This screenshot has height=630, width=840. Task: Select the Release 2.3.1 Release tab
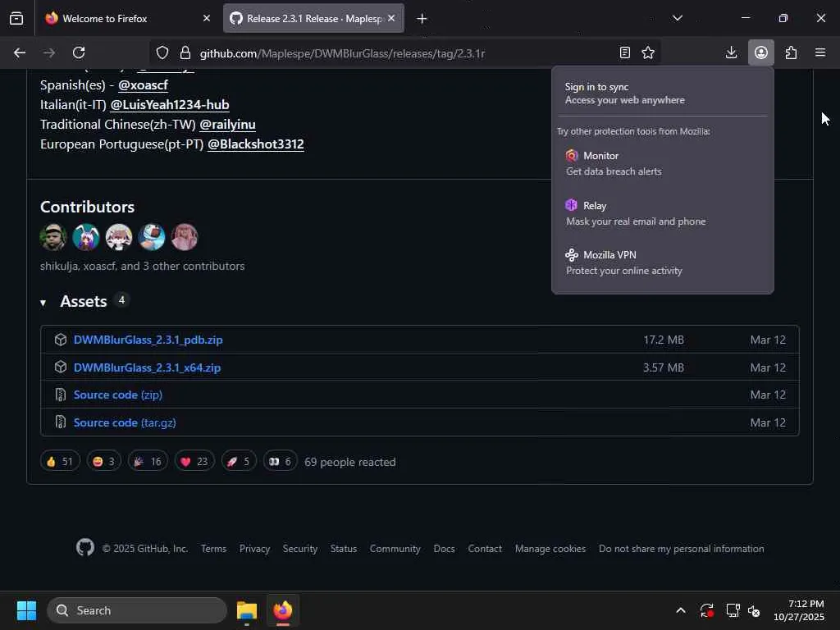(x=313, y=18)
